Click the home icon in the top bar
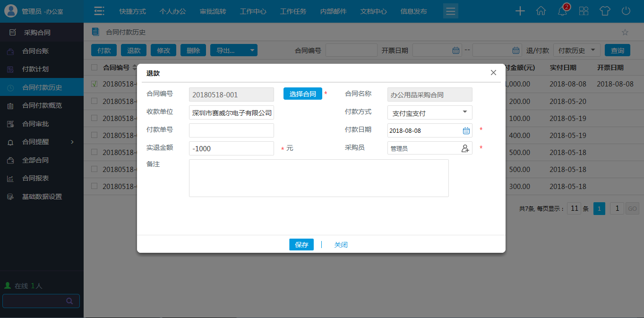This screenshot has height=318, width=644. pyautogui.click(x=541, y=10)
